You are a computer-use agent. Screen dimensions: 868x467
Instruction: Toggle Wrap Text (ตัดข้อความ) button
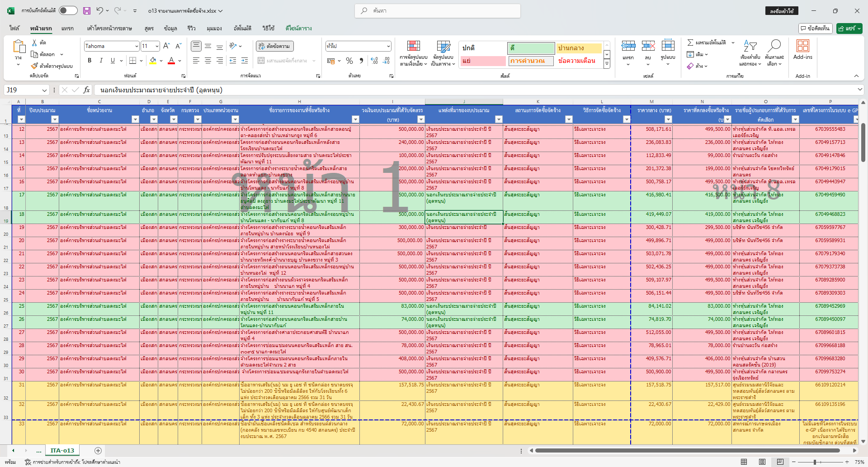coord(275,46)
